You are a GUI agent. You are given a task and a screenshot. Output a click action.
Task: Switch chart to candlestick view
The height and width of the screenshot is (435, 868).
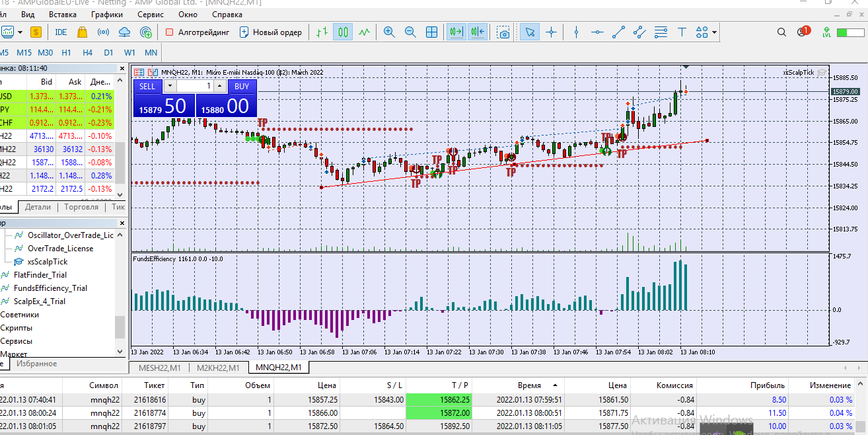tap(342, 32)
